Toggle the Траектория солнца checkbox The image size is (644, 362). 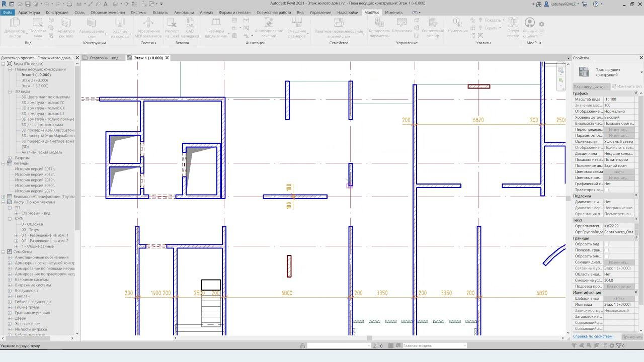[606, 190]
